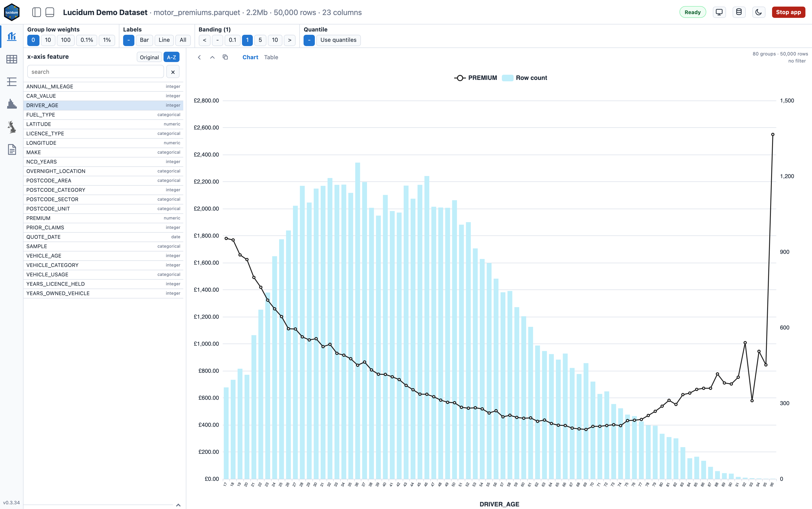Screen dimensions: 812x509
Task: Click the Lucidum hexagon logo
Action: 12,12
